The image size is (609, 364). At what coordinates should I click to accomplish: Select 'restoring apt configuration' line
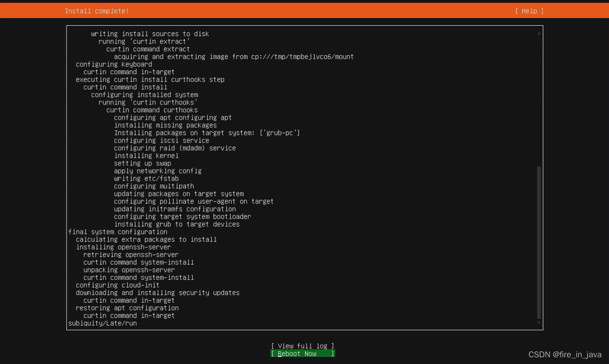[128, 307]
